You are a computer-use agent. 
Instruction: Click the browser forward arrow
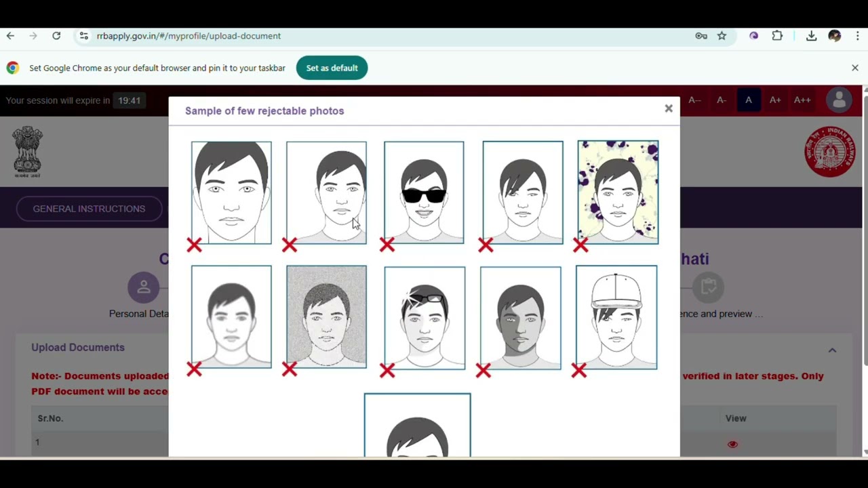click(x=33, y=36)
